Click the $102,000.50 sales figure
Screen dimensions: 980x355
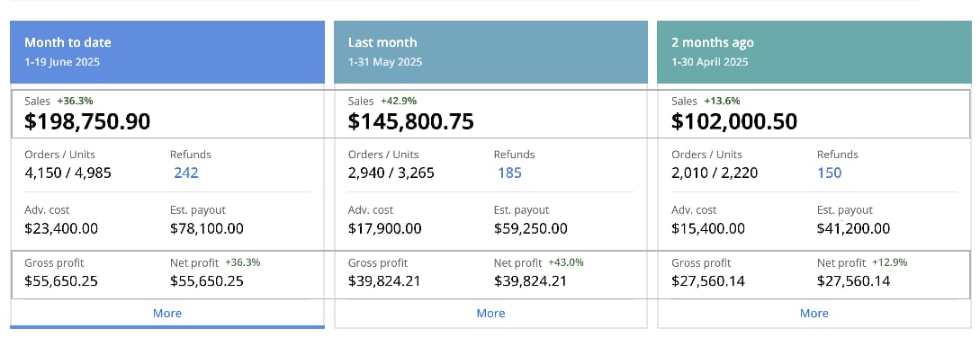pyautogui.click(x=734, y=121)
